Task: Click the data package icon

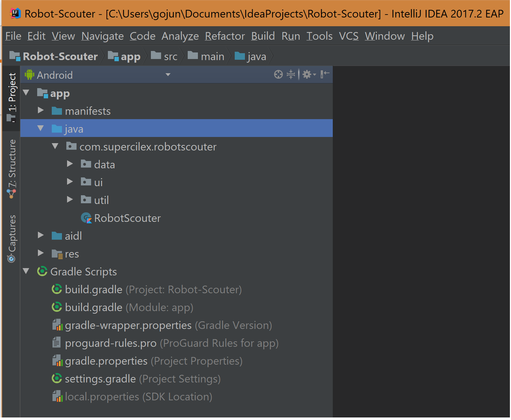Action: (86, 164)
